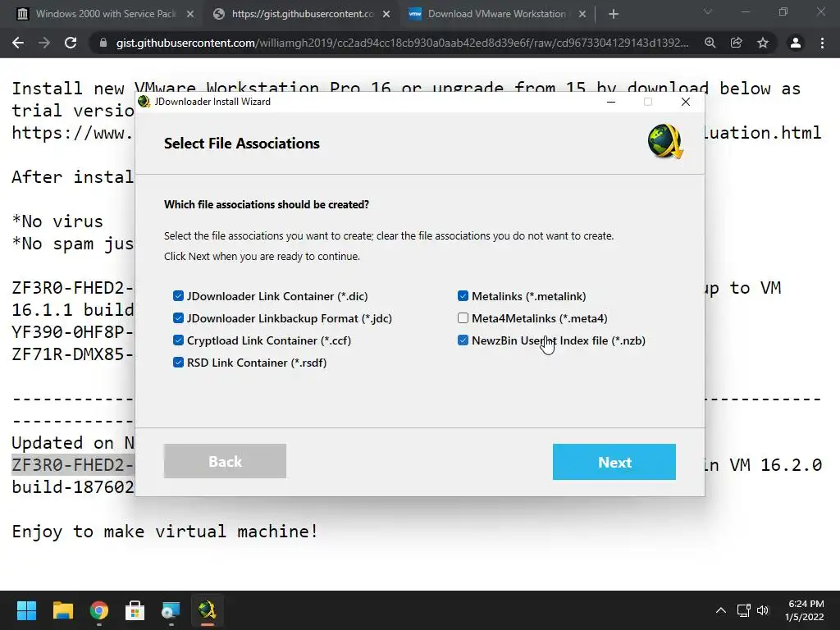
Task: Click JDownloader title bar icon
Action: coord(144,101)
